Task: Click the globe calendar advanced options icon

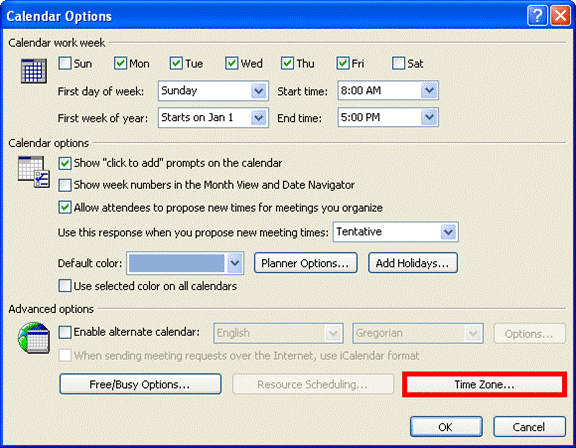Action: tap(34, 338)
